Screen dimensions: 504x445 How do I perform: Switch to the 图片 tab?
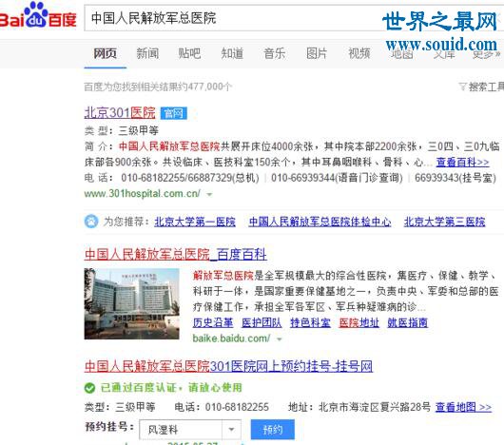click(317, 53)
